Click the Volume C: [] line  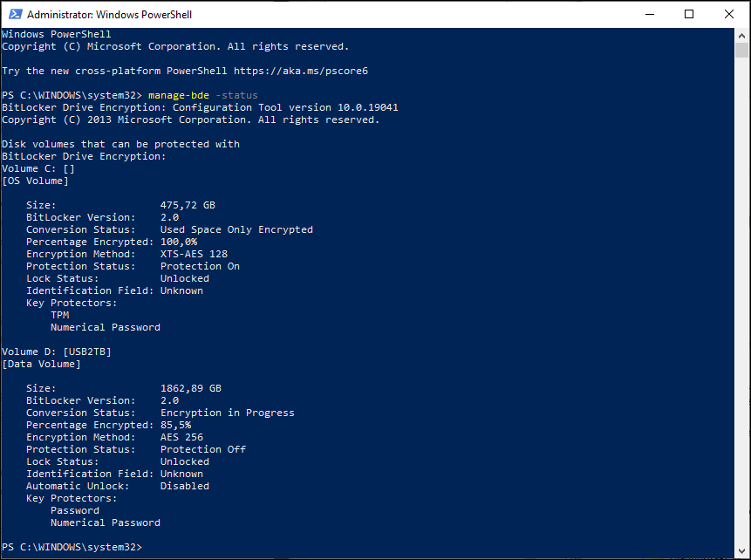point(38,168)
